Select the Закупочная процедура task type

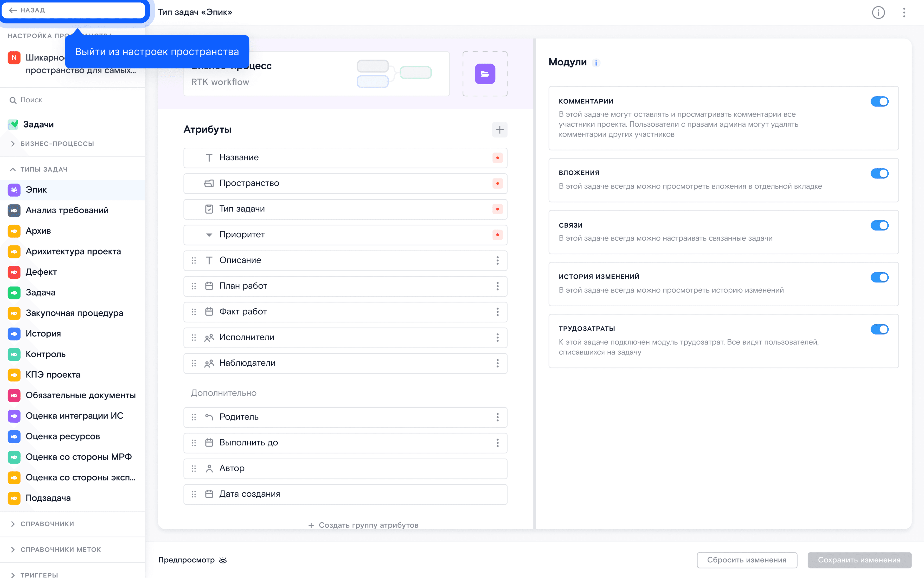click(x=72, y=314)
